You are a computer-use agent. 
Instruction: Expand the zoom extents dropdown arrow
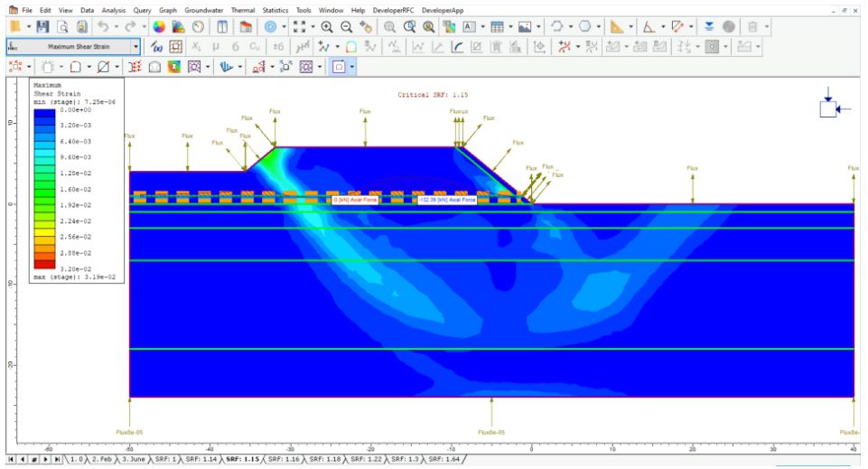coord(313,27)
